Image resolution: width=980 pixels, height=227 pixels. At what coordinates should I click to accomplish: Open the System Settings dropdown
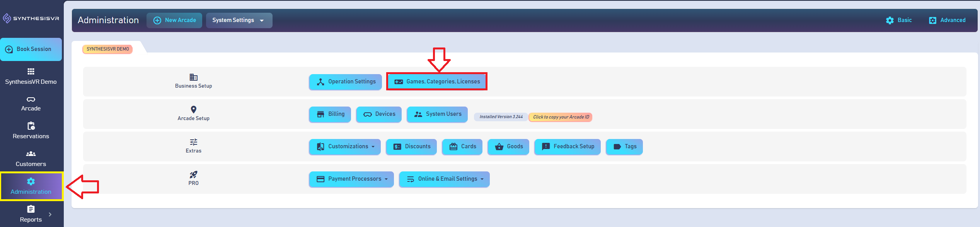click(239, 20)
